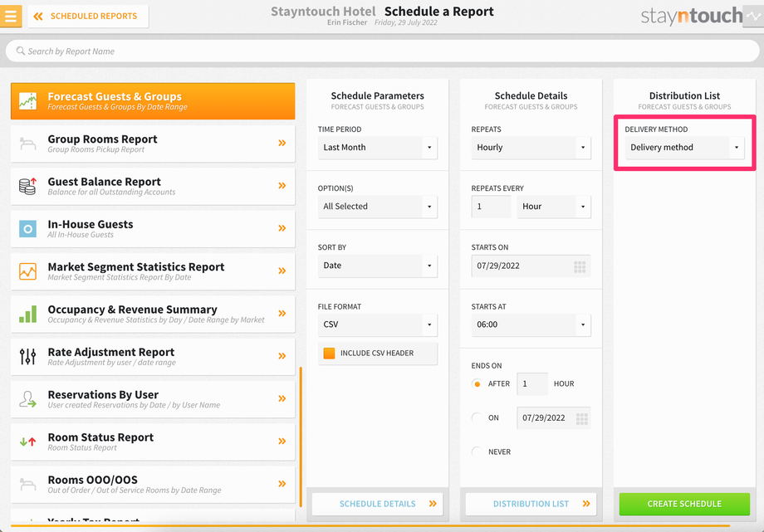Viewport: 764px width, 532px height.
Task: Click the Group Rooms Report bed icon
Action: point(27,144)
